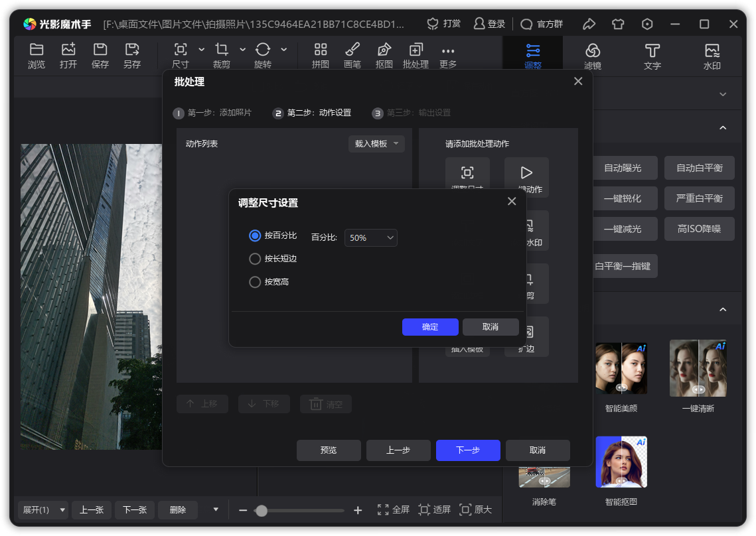Switch to 第三步: 输出设置 step
756x536 pixels.
coord(414,113)
